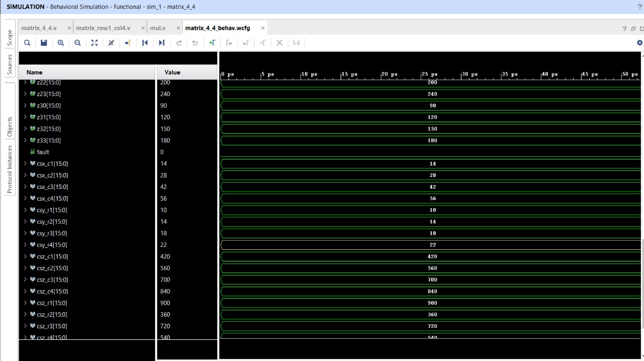Zoom in on the waveform

point(60,43)
